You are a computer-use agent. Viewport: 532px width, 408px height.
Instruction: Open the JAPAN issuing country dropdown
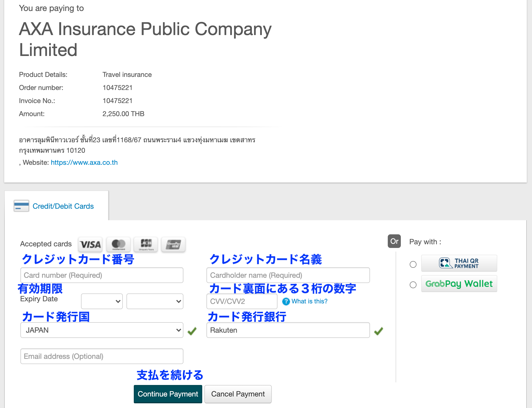pyautogui.click(x=102, y=330)
